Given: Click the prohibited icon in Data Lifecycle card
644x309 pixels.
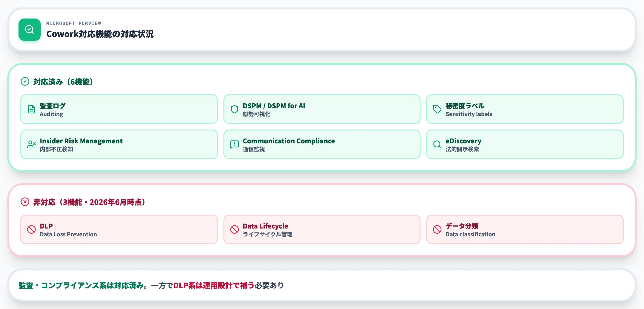Looking at the screenshot, I should pyautogui.click(x=235, y=229).
